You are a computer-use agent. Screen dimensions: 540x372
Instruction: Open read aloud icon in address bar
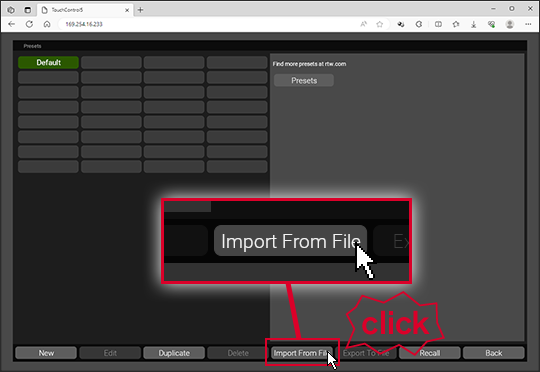[363, 24]
